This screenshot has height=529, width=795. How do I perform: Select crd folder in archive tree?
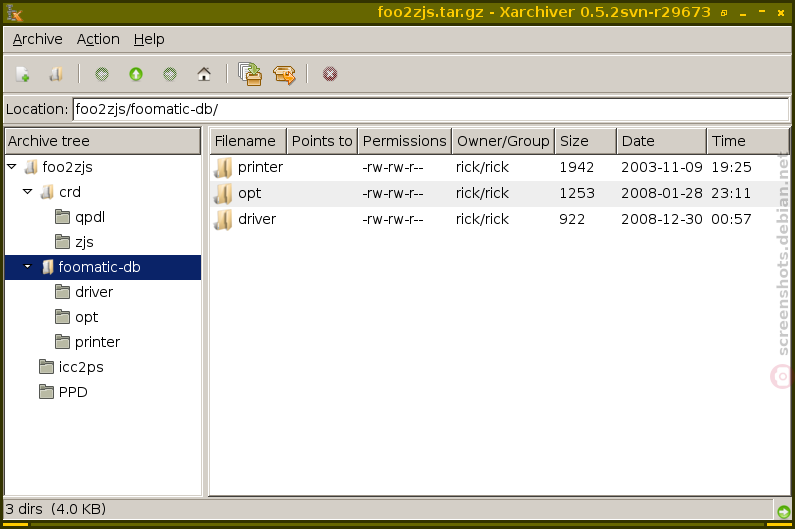click(70, 192)
